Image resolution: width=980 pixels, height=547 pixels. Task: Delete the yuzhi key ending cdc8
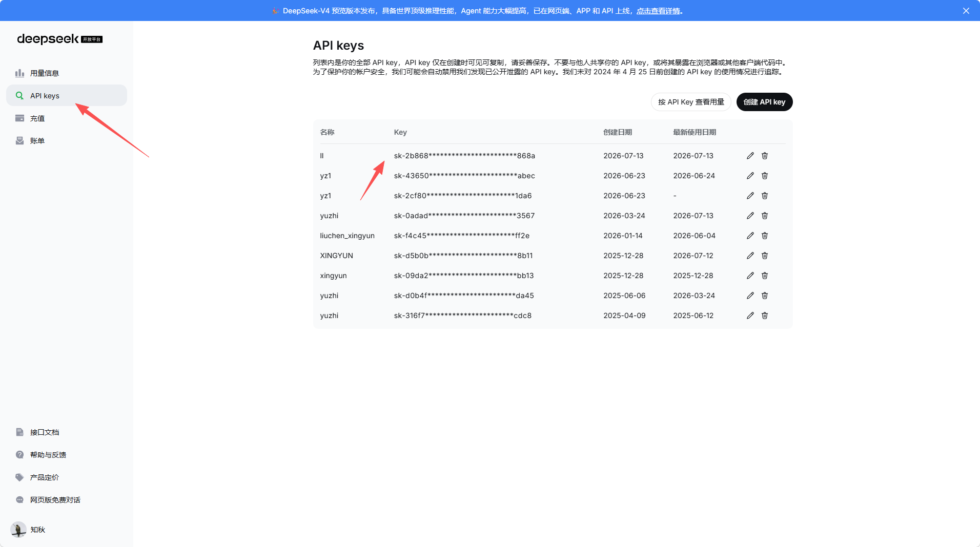[x=765, y=315]
